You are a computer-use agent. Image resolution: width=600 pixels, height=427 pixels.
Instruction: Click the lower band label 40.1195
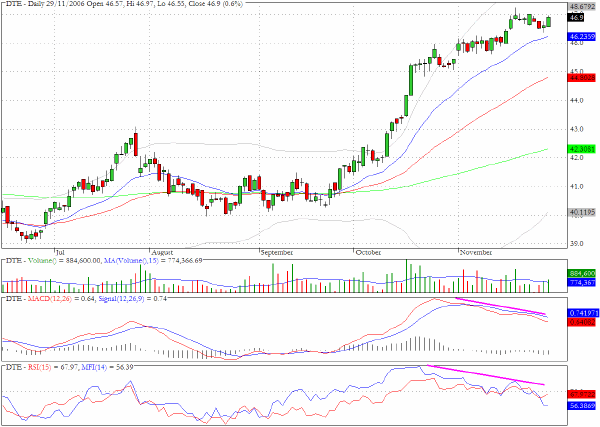582,212
